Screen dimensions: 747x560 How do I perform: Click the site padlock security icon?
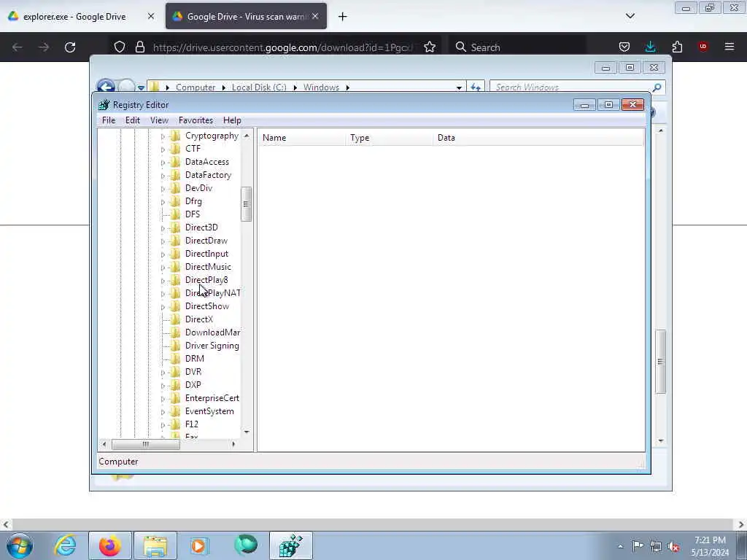[139, 47]
